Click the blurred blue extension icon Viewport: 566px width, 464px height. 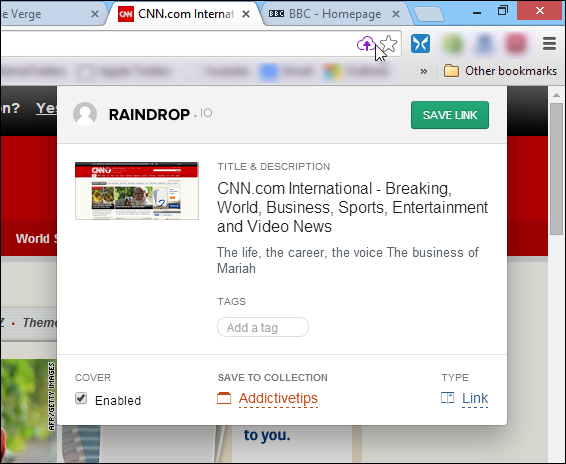[484, 44]
